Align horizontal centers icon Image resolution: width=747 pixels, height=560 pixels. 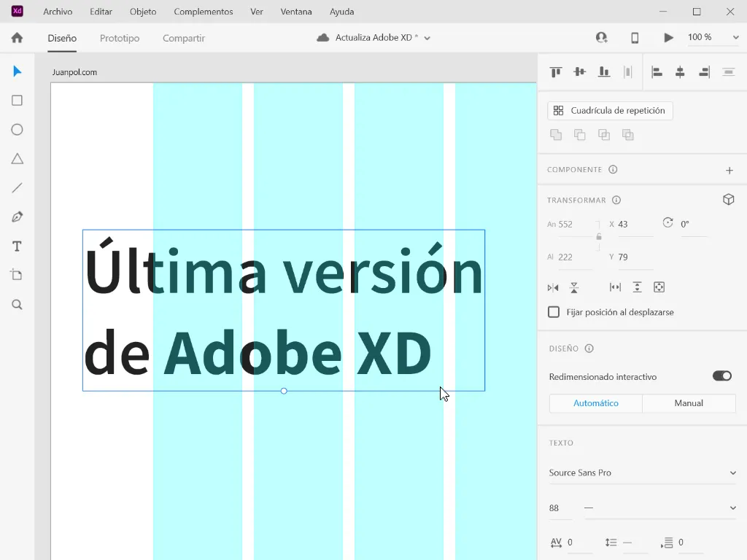click(x=681, y=72)
